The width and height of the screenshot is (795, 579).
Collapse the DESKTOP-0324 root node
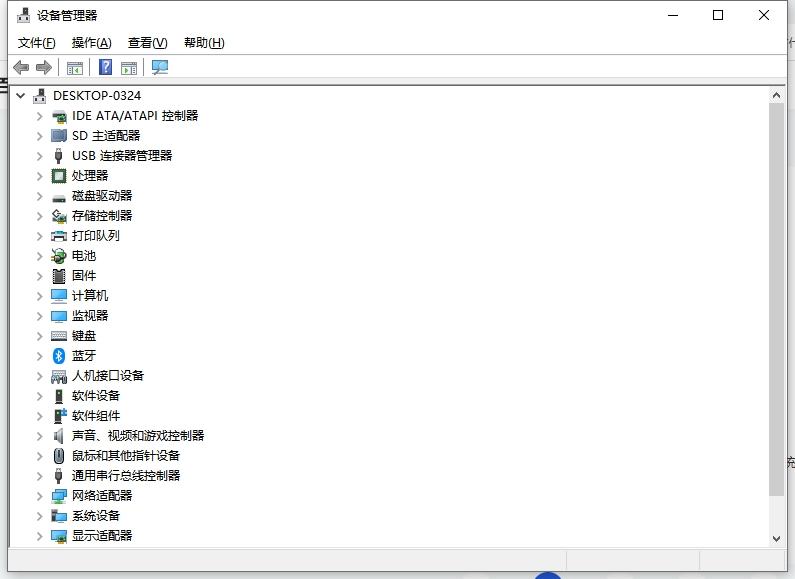click(20, 95)
